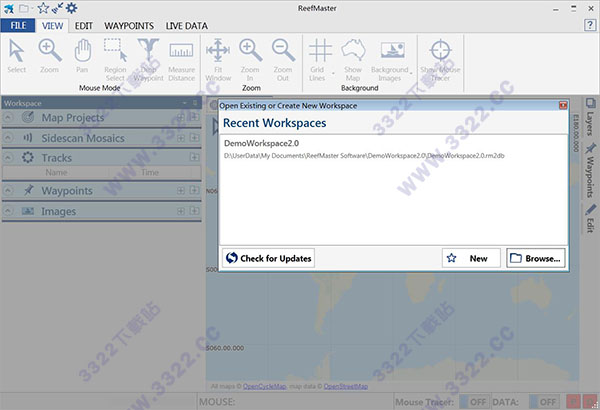Click Fit Window in the Zoom group

pyautogui.click(x=218, y=60)
